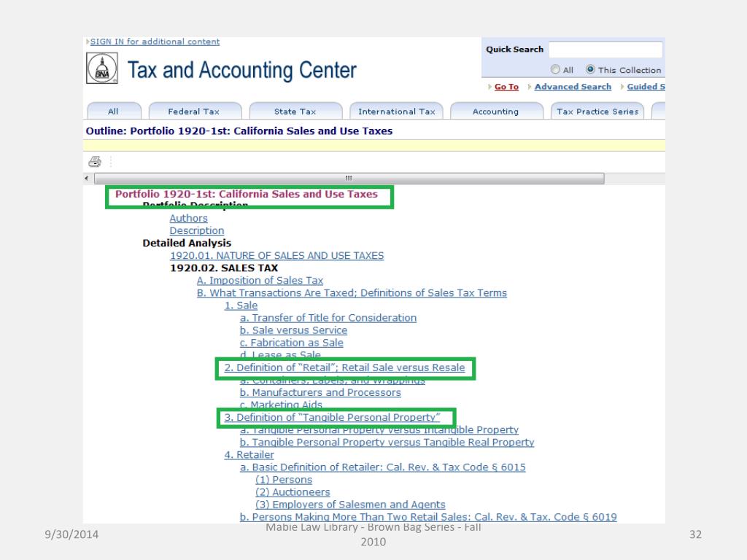Open A. Imposition of Sales Tax
The height and width of the screenshot is (560, 747).
click(260, 281)
